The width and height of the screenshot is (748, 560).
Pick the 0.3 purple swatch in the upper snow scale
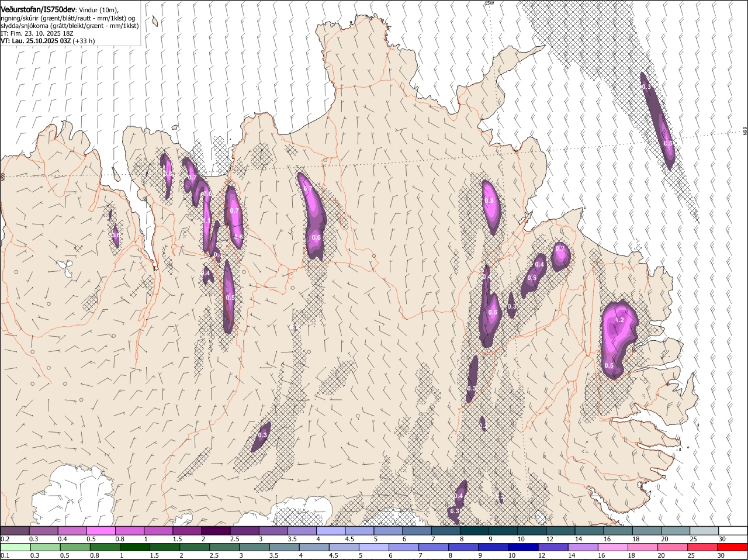click(x=43, y=531)
